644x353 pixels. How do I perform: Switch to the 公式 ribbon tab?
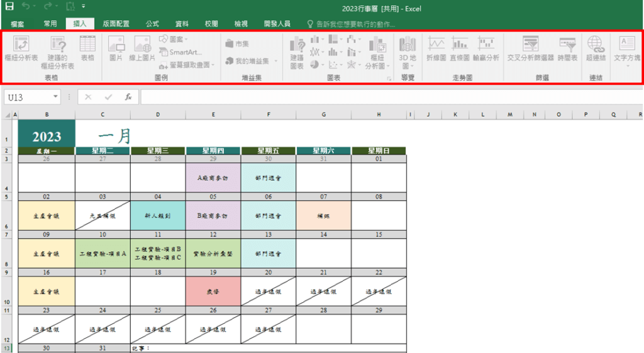pos(152,24)
